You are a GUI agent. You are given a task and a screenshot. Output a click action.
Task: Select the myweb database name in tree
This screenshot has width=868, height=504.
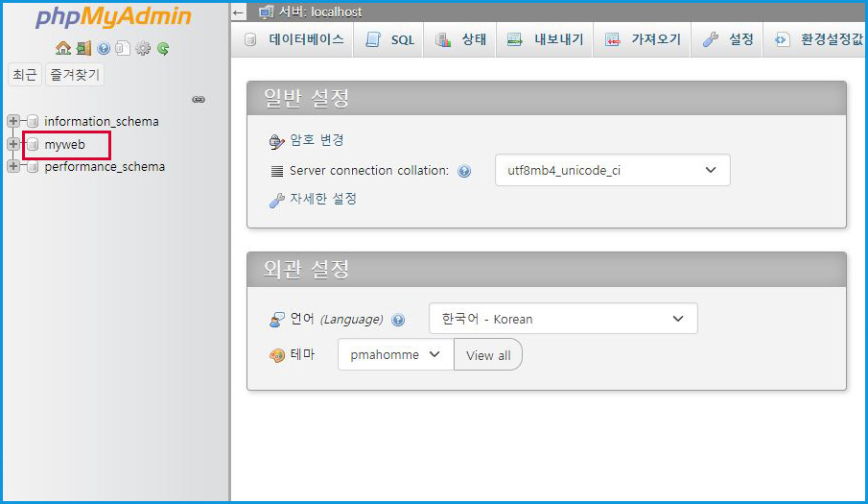tap(65, 144)
